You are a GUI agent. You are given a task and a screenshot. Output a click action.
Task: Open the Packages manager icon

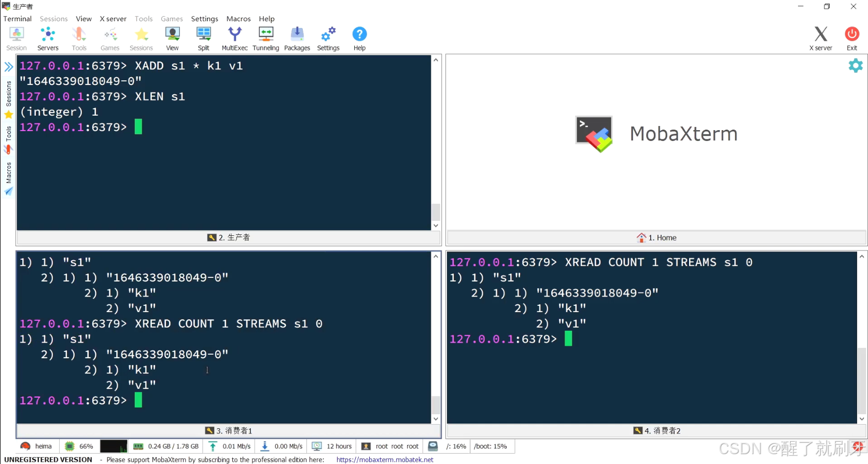[x=297, y=39]
